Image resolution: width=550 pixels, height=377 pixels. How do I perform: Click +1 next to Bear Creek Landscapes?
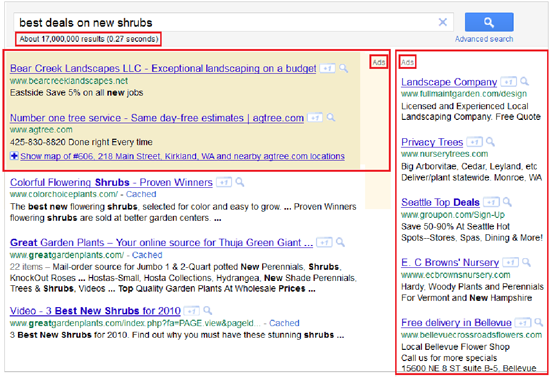click(x=327, y=68)
